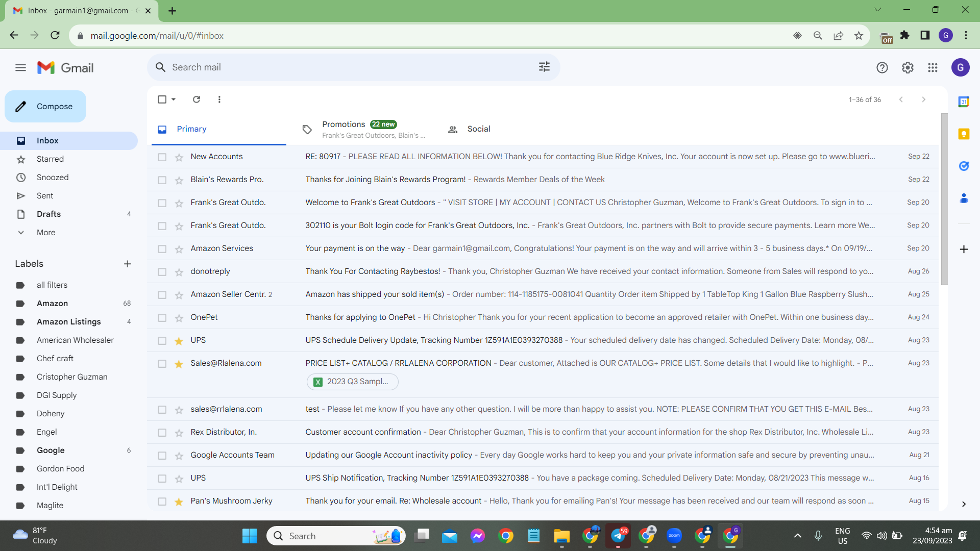Go to newer messages page arrow
The image size is (980, 551).
pyautogui.click(x=901, y=99)
